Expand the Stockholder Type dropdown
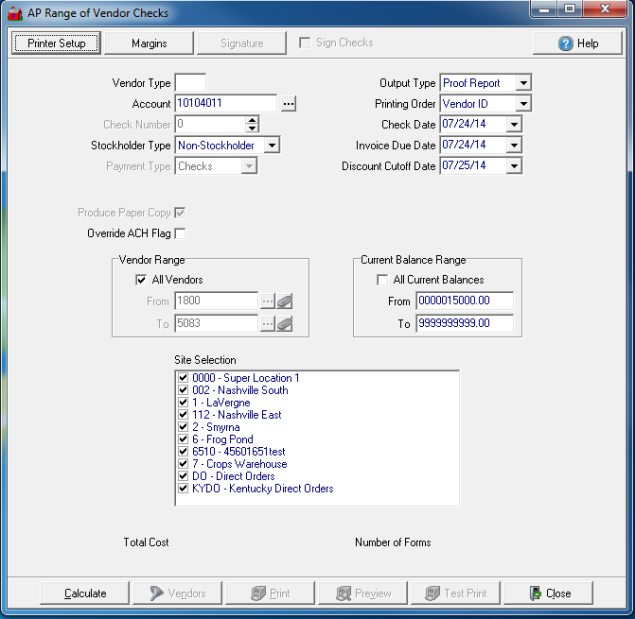This screenshot has width=635, height=619. coord(271,145)
